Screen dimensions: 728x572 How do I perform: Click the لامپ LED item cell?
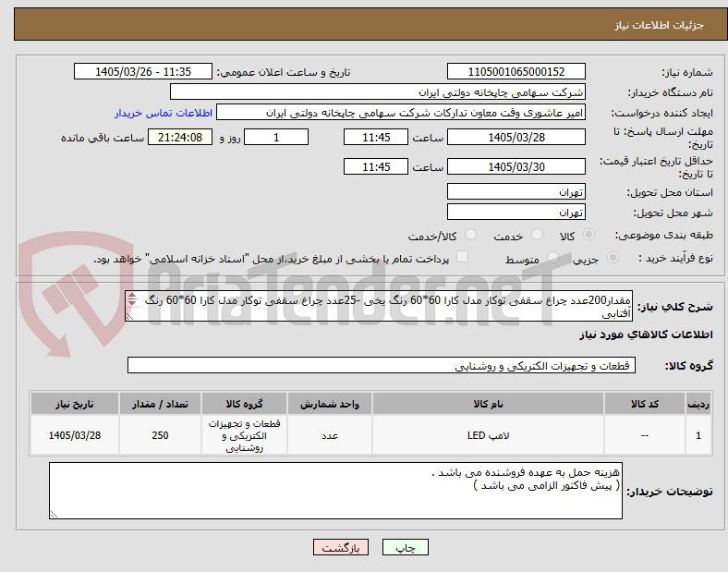(488, 435)
